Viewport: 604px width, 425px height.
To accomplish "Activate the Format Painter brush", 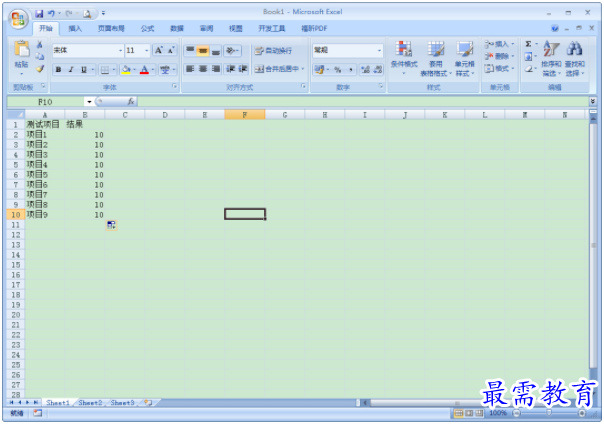I will (39, 69).
